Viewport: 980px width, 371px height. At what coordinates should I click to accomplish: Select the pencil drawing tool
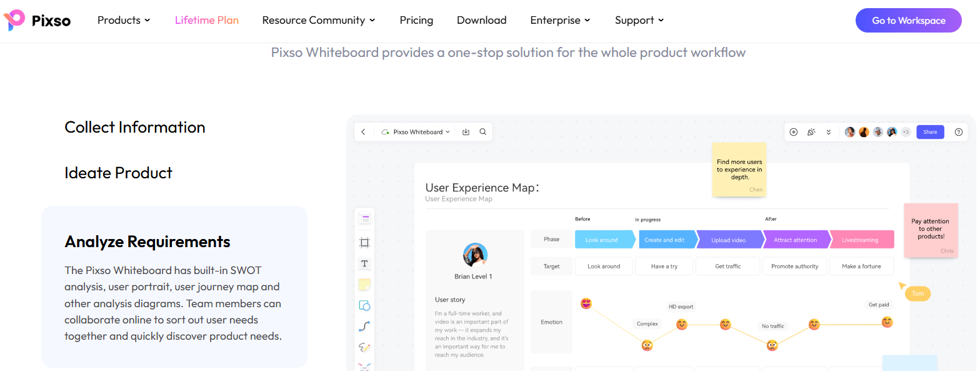365,347
